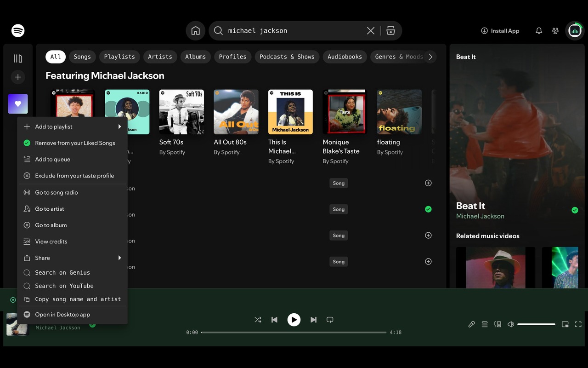Toggle green check on second song row

(428, 209)
